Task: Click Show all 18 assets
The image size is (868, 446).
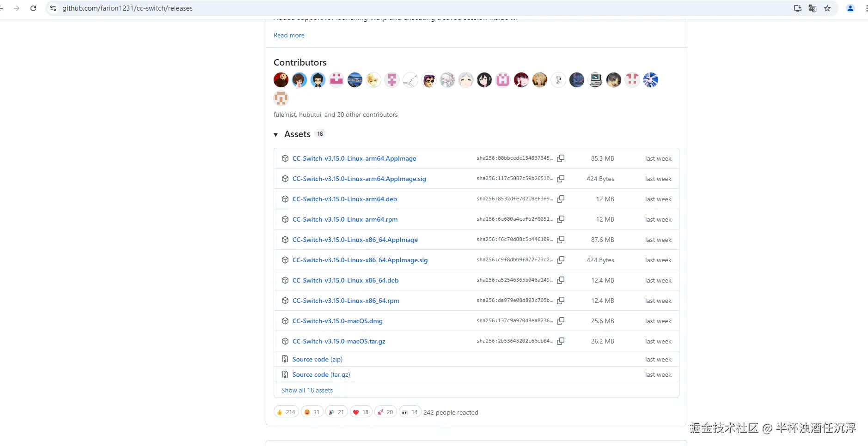Action: [x=307, y=390]
